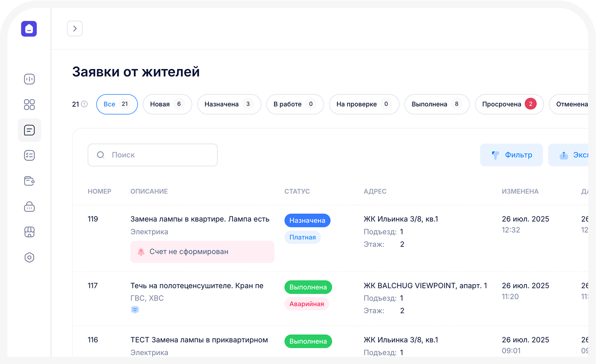The image size is (596, 364).
Task: Open the "Фильтр" filter button
Action: (511, 155)
